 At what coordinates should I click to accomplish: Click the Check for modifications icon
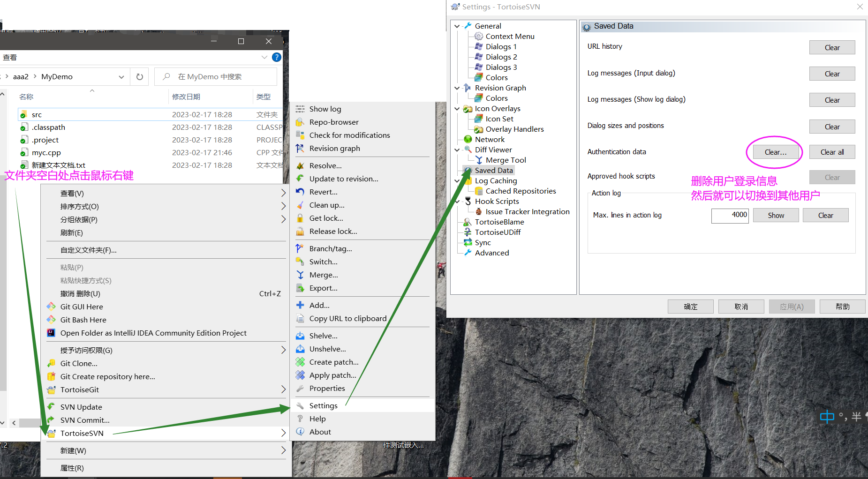(300, 135)
